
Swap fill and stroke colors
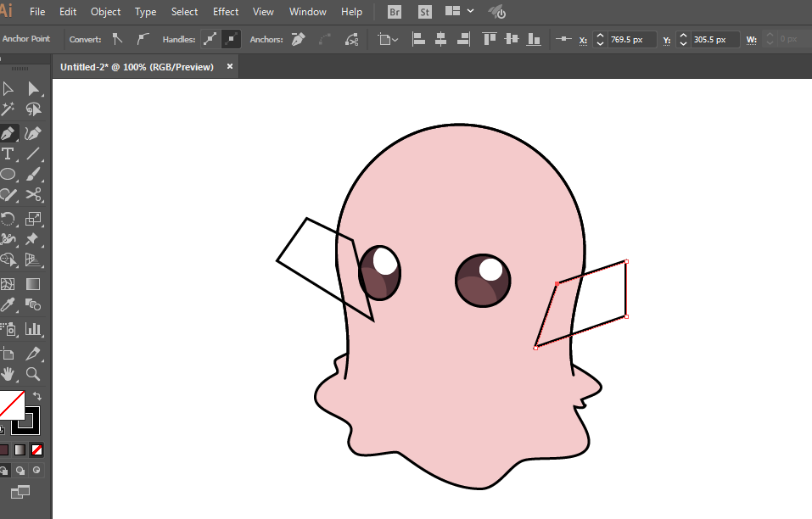[x=36, y=396]
